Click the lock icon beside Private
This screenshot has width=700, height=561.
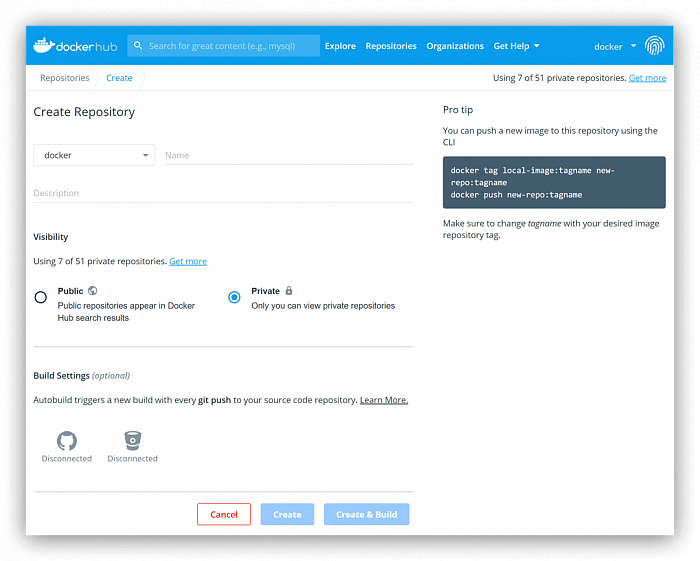[x=289, y=291]
